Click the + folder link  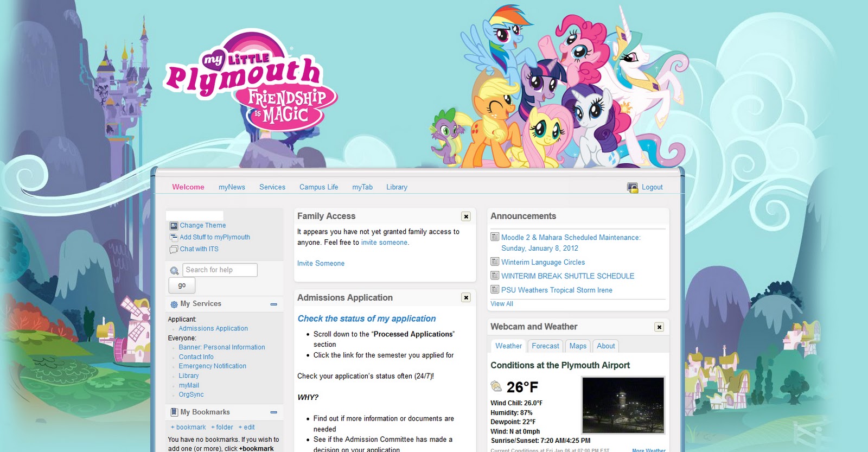coord(222,428)
